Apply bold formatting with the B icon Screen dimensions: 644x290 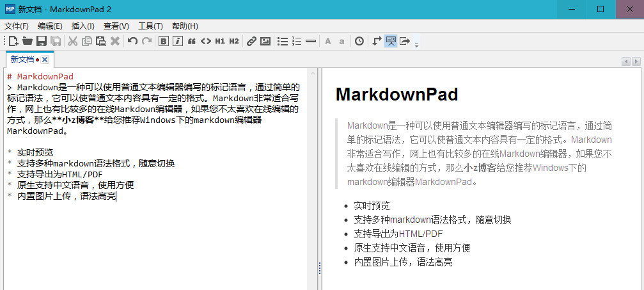164,41
